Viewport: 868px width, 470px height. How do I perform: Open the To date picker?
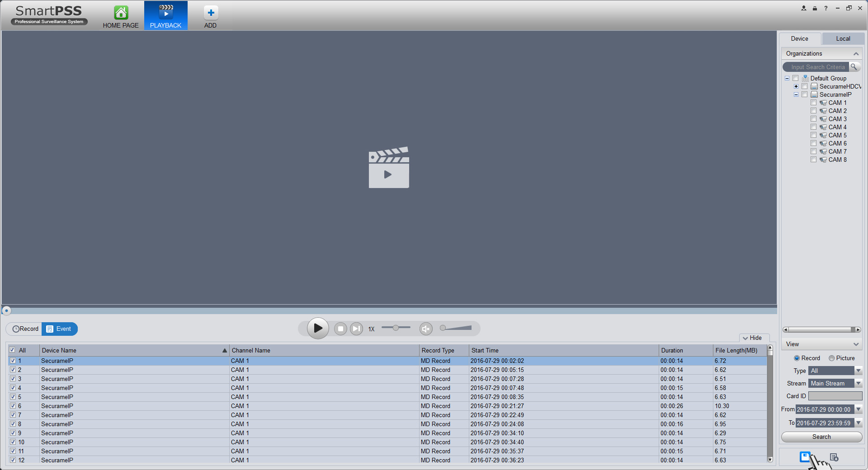click(x=858, y=423)
